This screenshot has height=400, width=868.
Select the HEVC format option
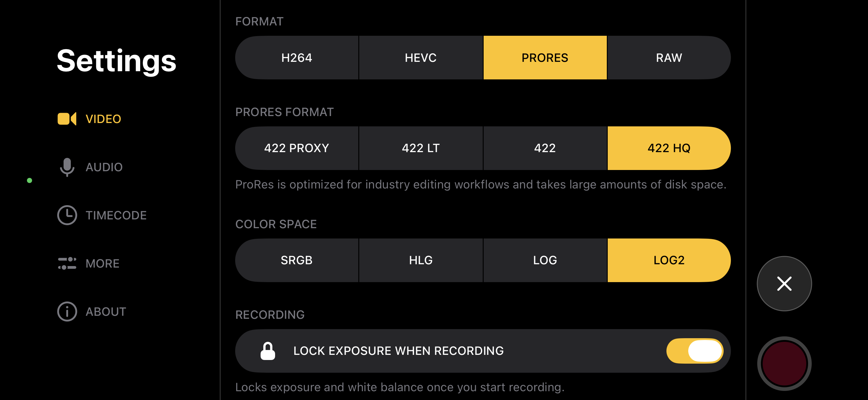[x=420, y=57]
